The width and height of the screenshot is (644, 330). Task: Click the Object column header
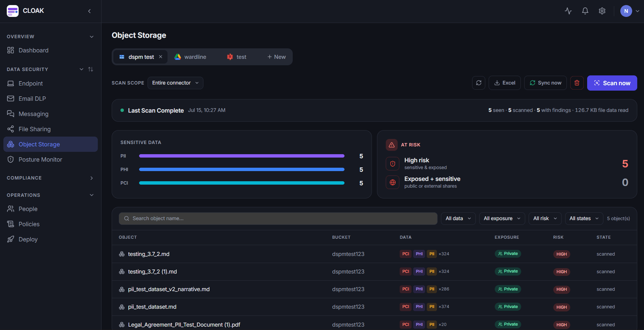coord(128,237)
